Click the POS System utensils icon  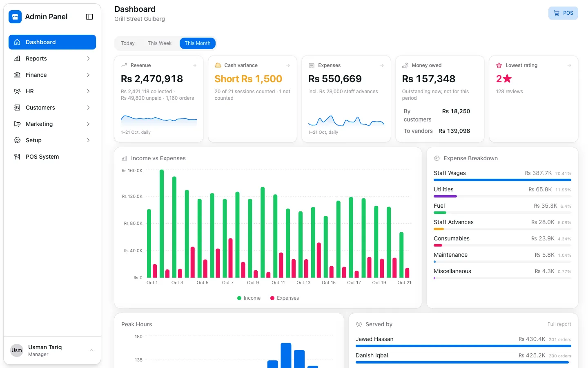click(17, 157)
